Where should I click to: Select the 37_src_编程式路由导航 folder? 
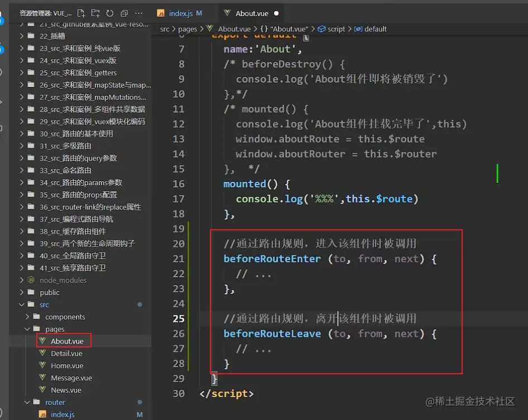click(76, 219)
